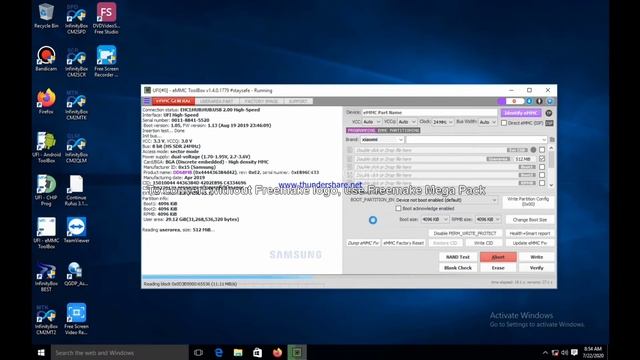
Task: Open the empty model dropdown beside Brand
Action: 476,140
